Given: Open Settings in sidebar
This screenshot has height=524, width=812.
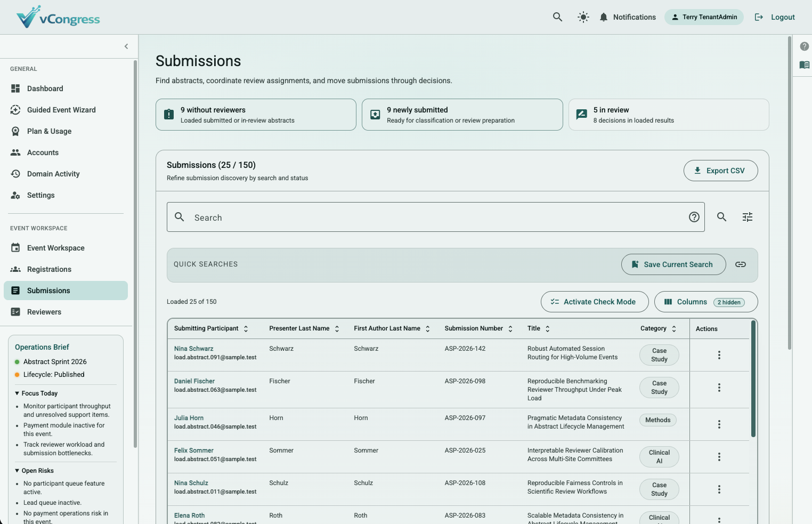Looking at the screenshot, I should coord(66,195).
